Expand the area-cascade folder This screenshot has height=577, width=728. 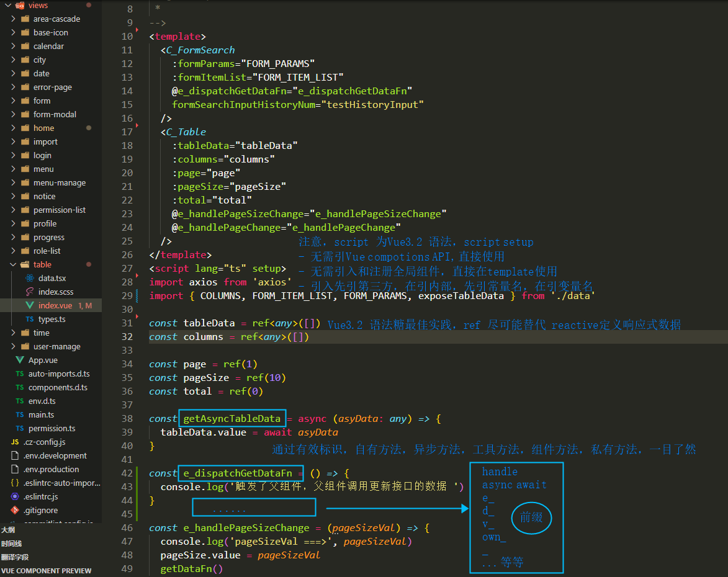[x=13, y=19]
